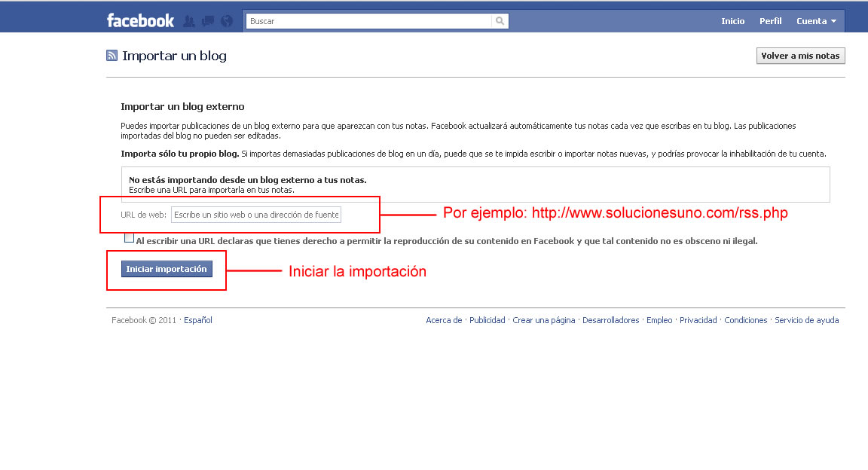
Task: Click the search magnifier icon
Action: (500, 21)
